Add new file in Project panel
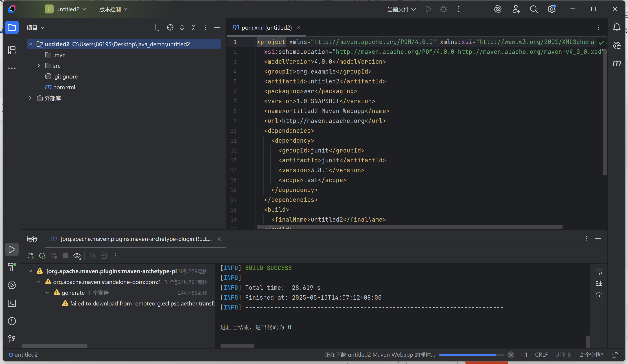 tap(155, 27)
